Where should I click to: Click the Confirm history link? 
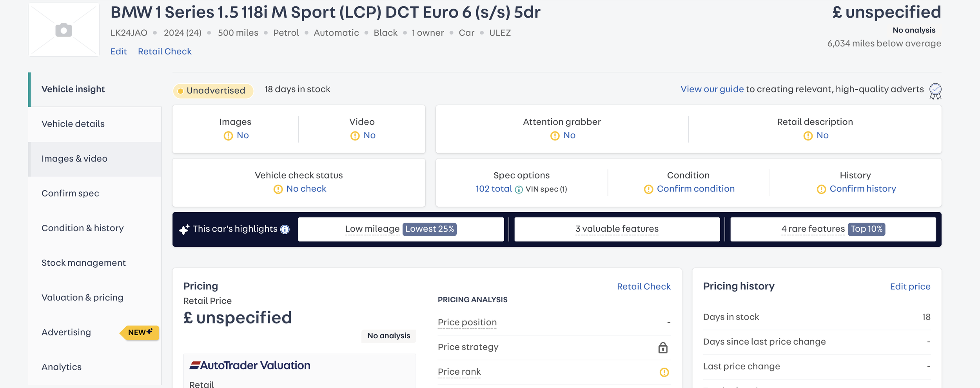(863, 189)
